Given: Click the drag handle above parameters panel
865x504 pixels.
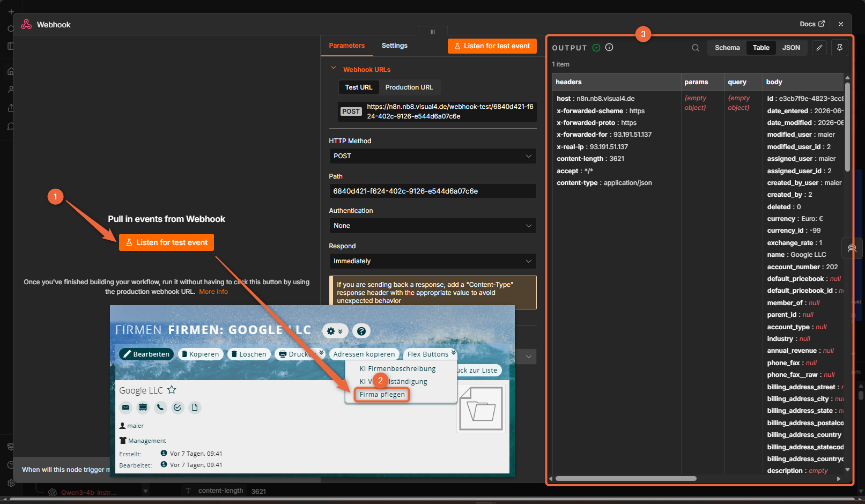Looking at the screenshot, I should click(x=433, y=32).
